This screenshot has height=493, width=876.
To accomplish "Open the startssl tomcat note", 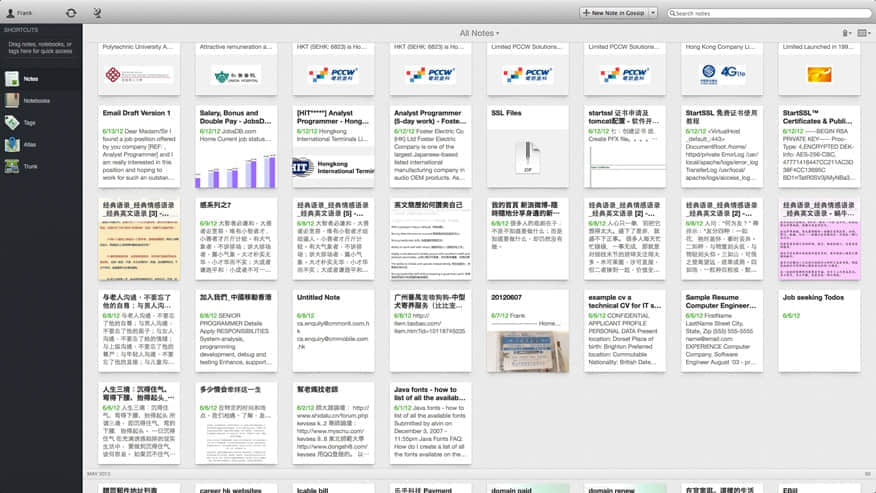I will point(625,146).
